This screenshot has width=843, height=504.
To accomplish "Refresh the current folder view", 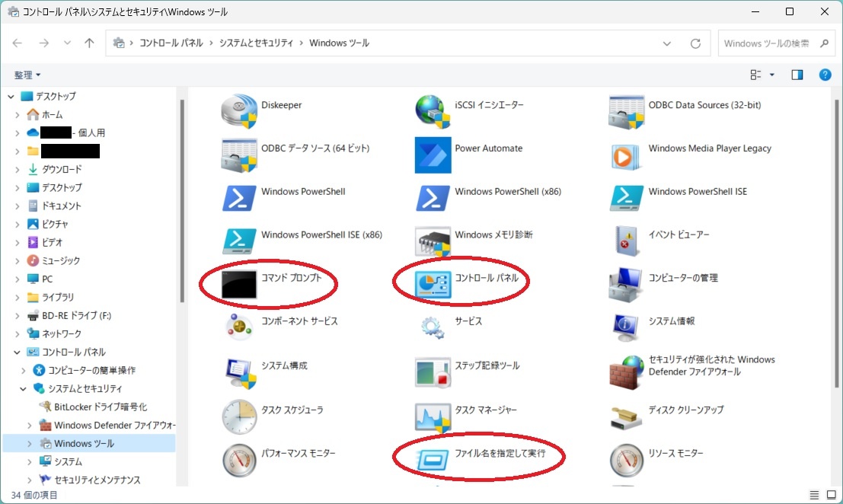I will 695,43.
